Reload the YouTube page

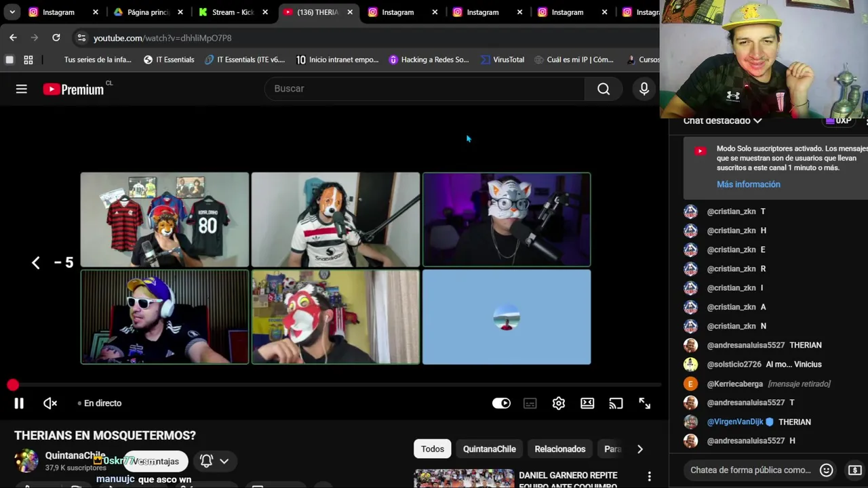(x=56, y=38)
